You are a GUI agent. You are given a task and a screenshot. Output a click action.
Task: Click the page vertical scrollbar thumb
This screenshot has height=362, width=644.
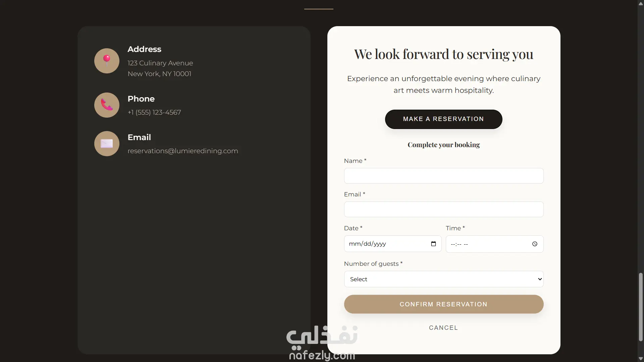click(641, 307)
